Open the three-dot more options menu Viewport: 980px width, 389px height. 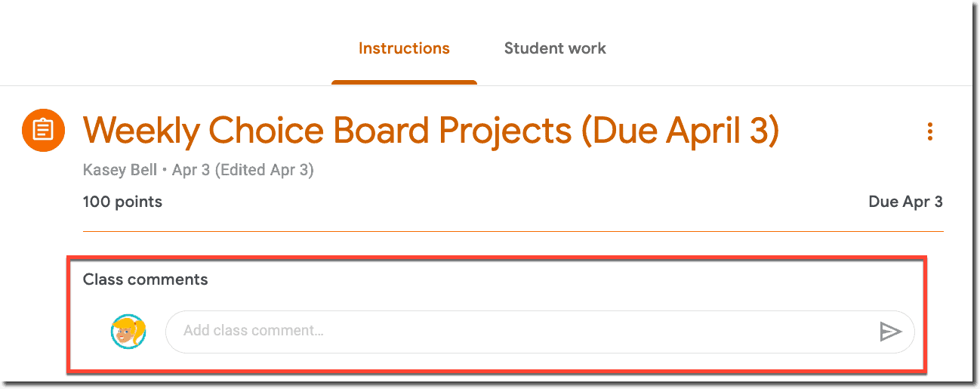point(929,132)
